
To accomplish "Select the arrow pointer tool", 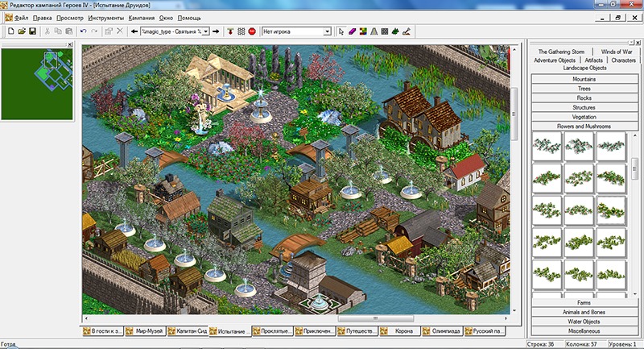I will pos(341,31).
